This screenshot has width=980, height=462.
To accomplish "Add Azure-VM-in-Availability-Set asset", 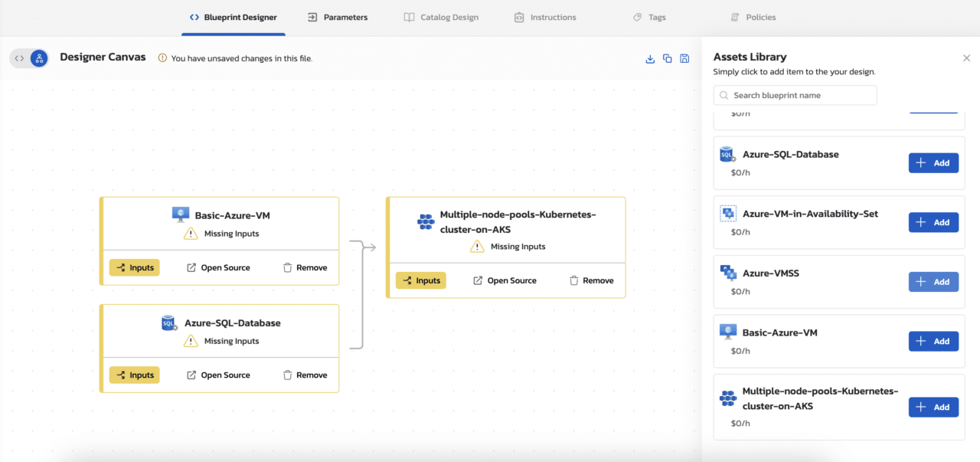I will [933, 222].
